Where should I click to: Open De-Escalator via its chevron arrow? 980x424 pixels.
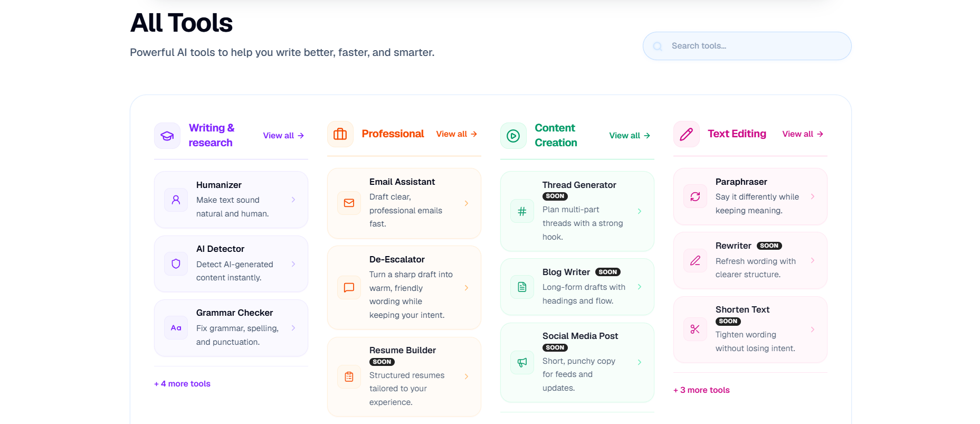coord(467,288)
